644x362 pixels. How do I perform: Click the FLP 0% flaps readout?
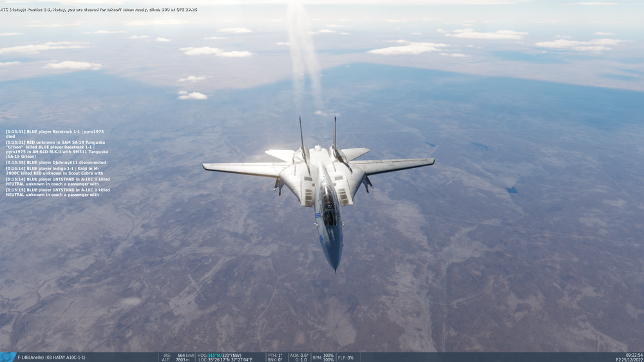345,358
